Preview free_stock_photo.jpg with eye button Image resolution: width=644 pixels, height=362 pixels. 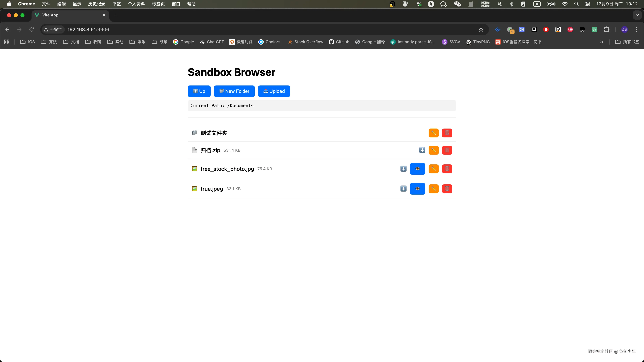417,169
